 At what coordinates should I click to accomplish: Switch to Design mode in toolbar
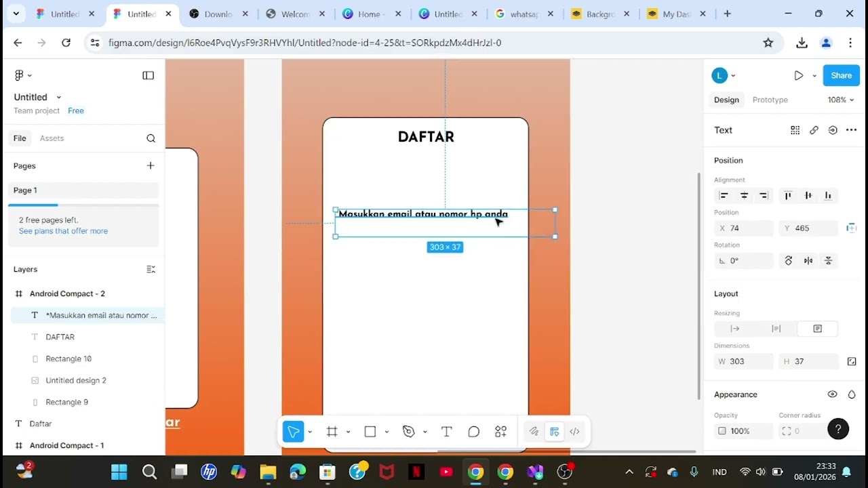pos(554,432)
